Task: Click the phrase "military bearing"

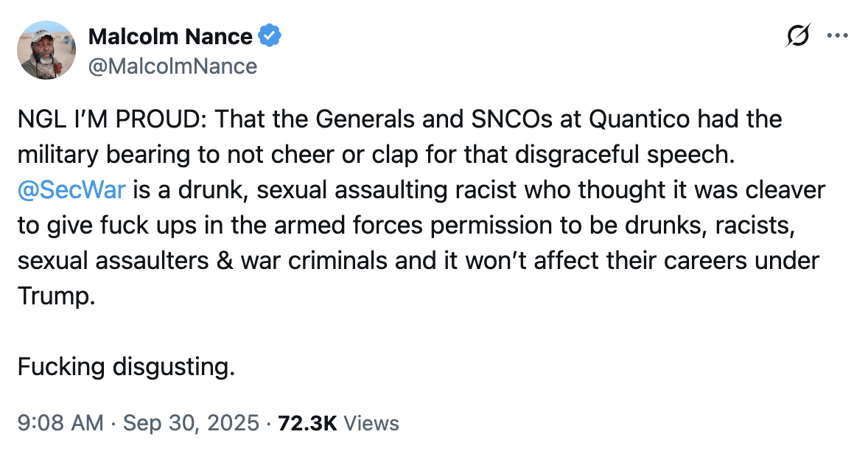Action: [102, 154]
